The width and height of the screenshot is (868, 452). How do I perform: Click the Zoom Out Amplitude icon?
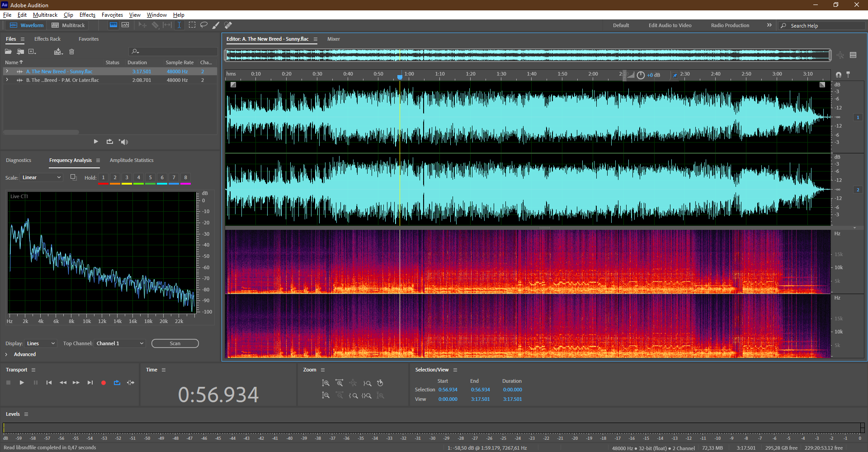coord(325,395)
